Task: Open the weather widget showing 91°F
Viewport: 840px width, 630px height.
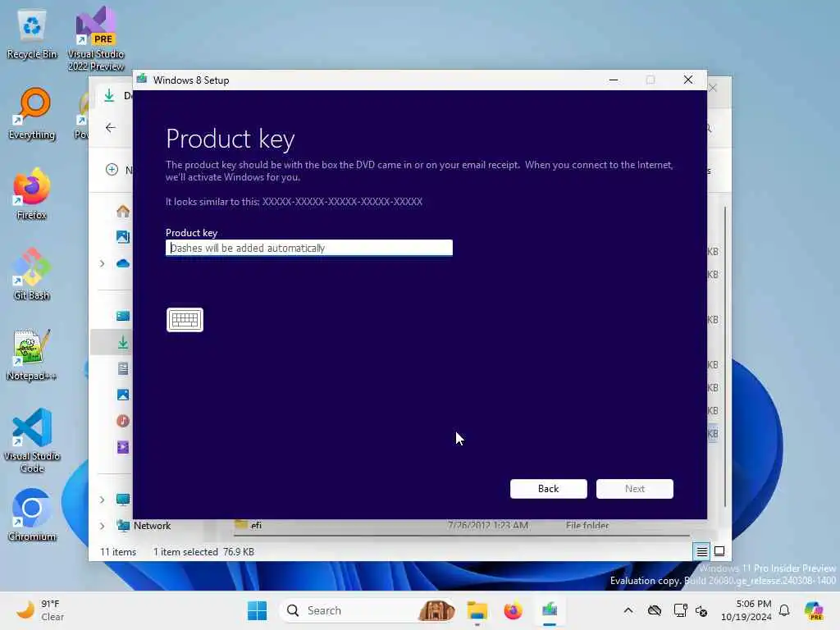Action: tap(40, 610)
